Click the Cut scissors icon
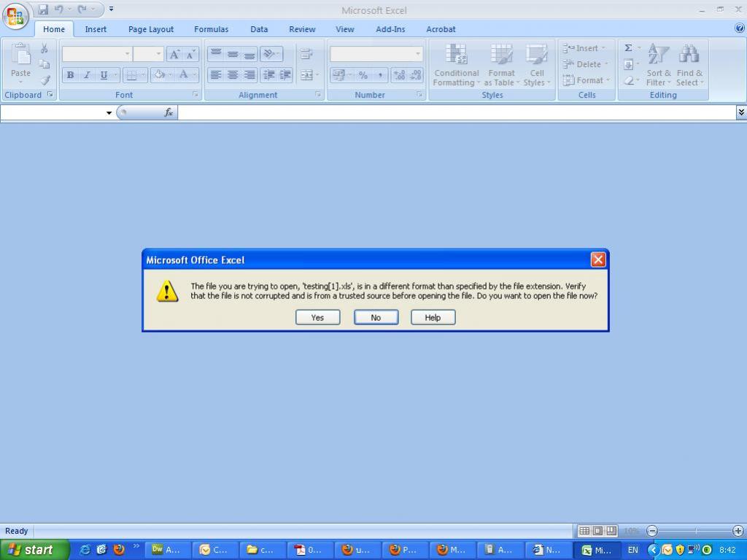The height and width of the screenshot is (560, 747). [44, 49]
